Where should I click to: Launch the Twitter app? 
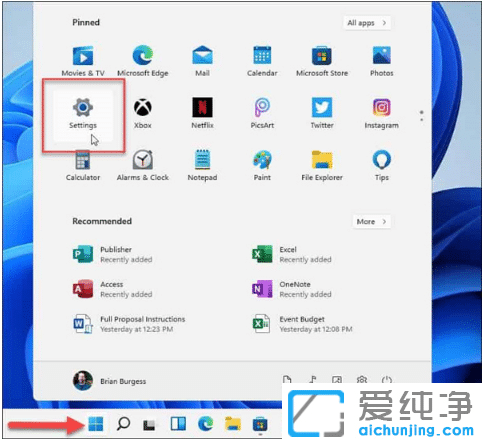click(322, 113)
